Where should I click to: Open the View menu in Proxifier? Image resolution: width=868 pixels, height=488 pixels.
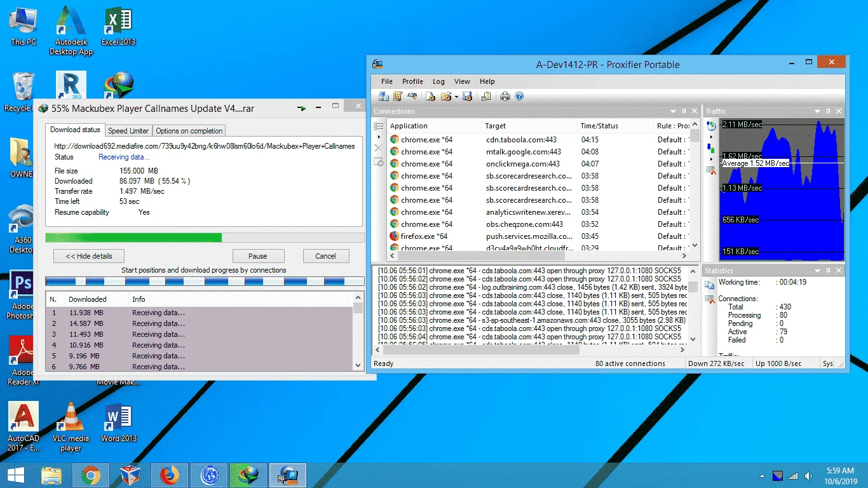tap(462, 81)
